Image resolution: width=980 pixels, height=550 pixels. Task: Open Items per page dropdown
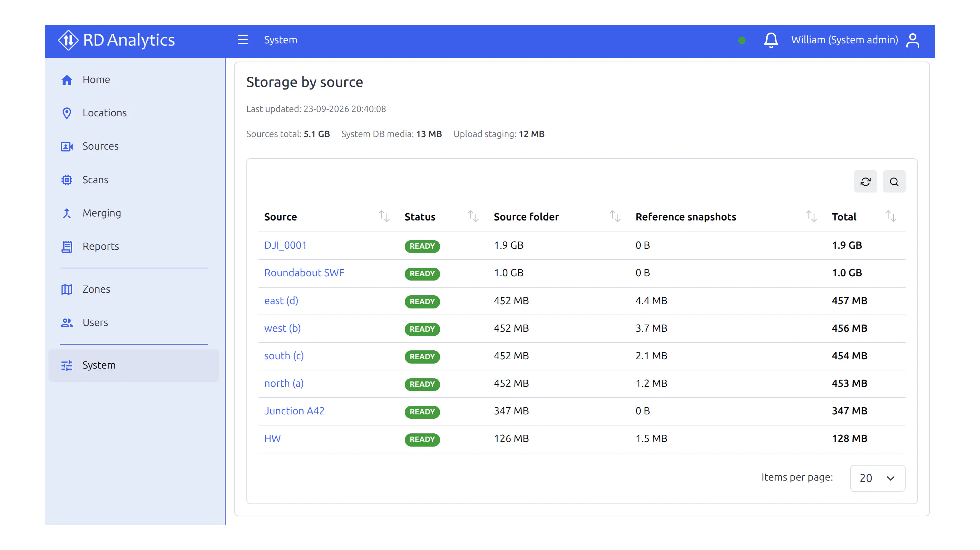click(x=877, y=478)
